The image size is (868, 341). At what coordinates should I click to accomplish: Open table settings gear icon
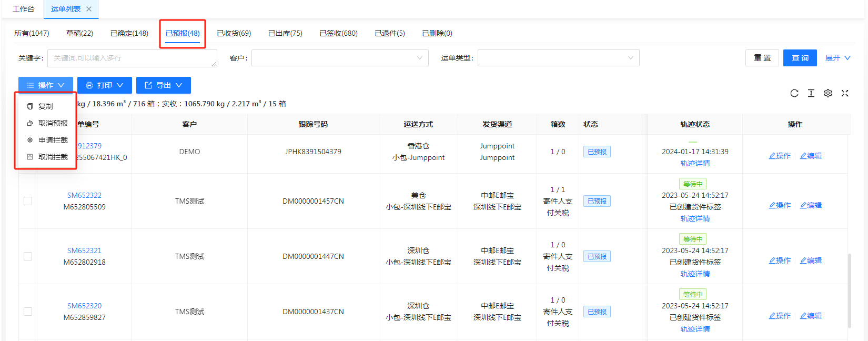coord(828,93)
